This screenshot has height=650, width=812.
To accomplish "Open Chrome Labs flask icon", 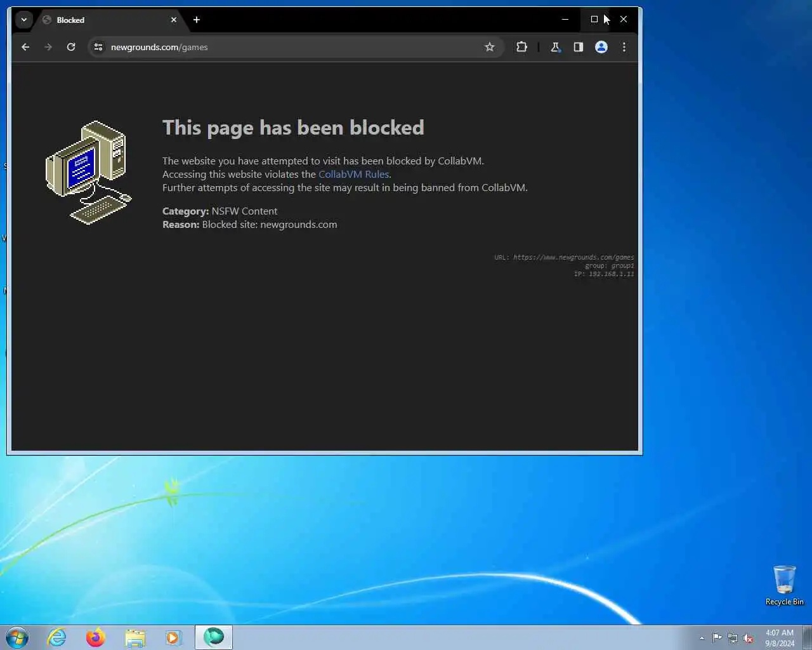I will [x=556, y=47].
